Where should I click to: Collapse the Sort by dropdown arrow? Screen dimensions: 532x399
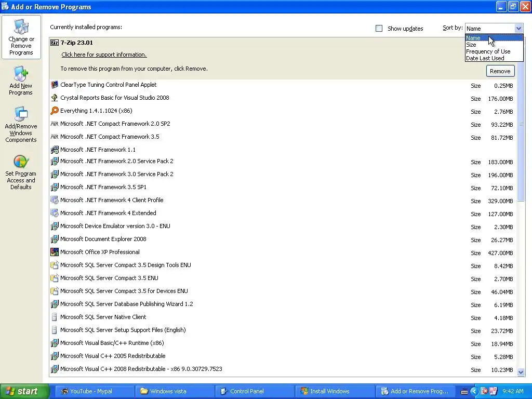(518, 29)
